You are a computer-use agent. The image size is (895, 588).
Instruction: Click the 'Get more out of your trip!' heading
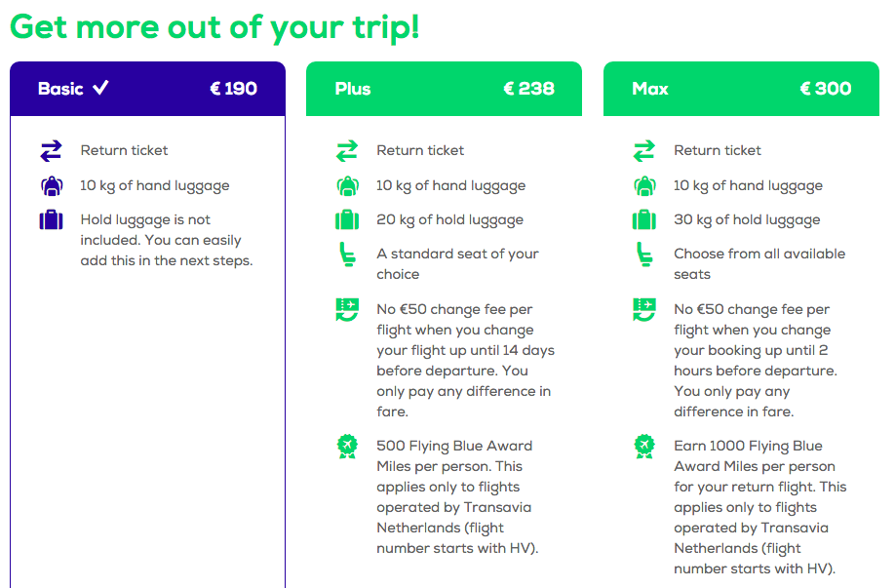click(214, 26)
